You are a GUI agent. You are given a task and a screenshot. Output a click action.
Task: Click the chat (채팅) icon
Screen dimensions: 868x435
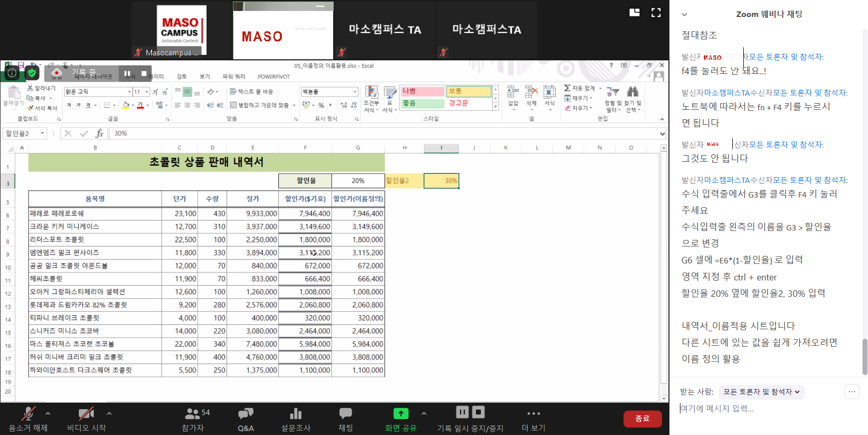345,414
